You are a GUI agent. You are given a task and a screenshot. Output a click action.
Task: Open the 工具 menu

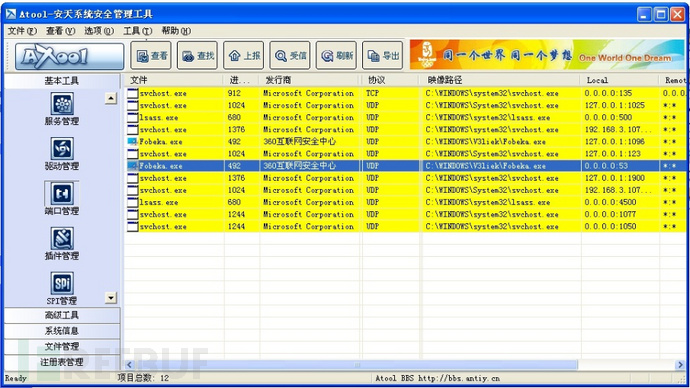tap(137, 31)
